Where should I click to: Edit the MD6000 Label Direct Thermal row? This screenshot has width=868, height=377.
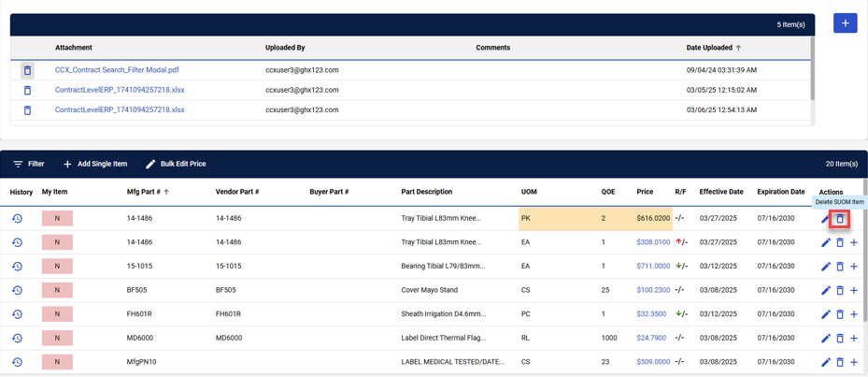click(825, 339)
